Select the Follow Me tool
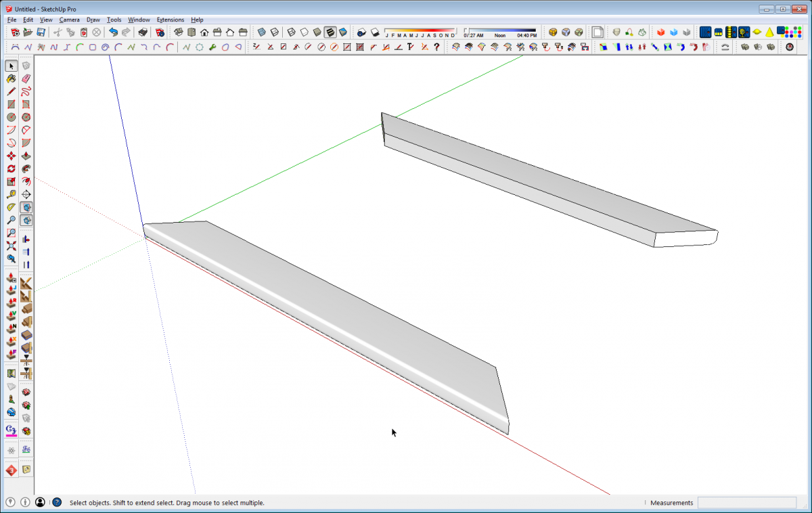This screenshot has width=812, height=513. 26,169
